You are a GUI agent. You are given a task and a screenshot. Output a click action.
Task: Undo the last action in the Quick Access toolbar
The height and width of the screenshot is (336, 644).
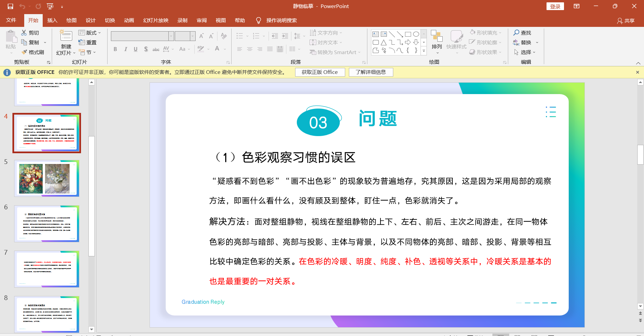(22, 6)
